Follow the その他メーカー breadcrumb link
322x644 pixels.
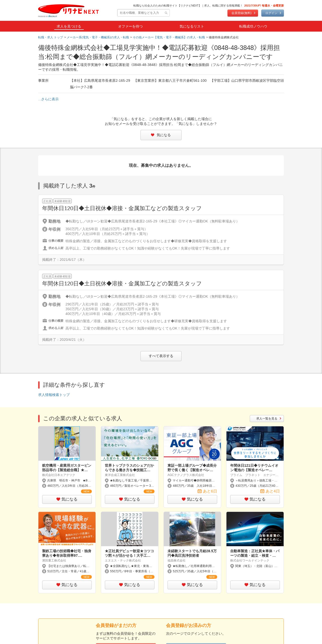[169, 37]
